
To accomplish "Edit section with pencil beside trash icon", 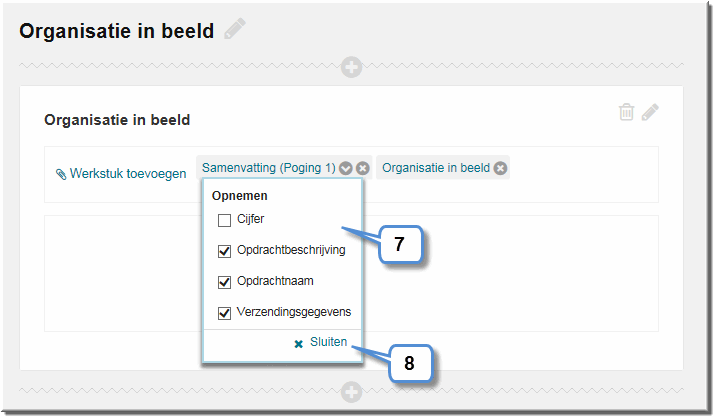I will coord(650,112).
